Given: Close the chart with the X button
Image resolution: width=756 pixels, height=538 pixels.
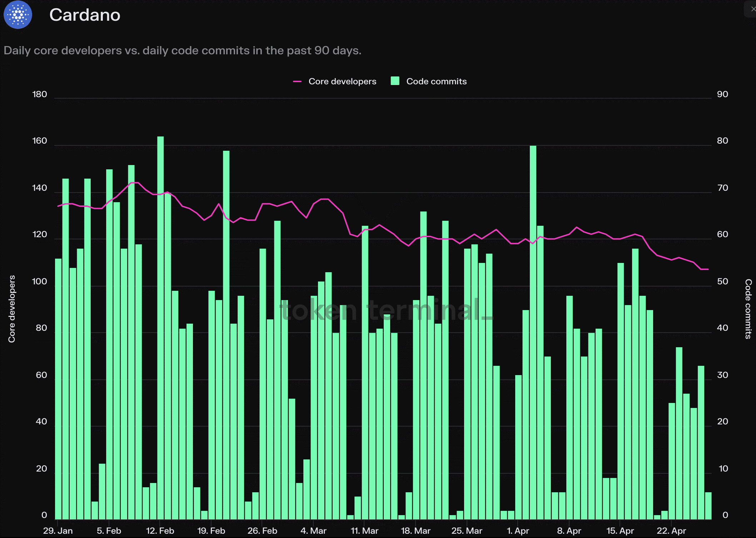Looking at the screenshot, I should click(x=752, y=9).
